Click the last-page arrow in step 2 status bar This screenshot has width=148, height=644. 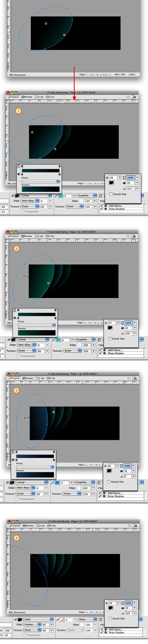(95, 323)
